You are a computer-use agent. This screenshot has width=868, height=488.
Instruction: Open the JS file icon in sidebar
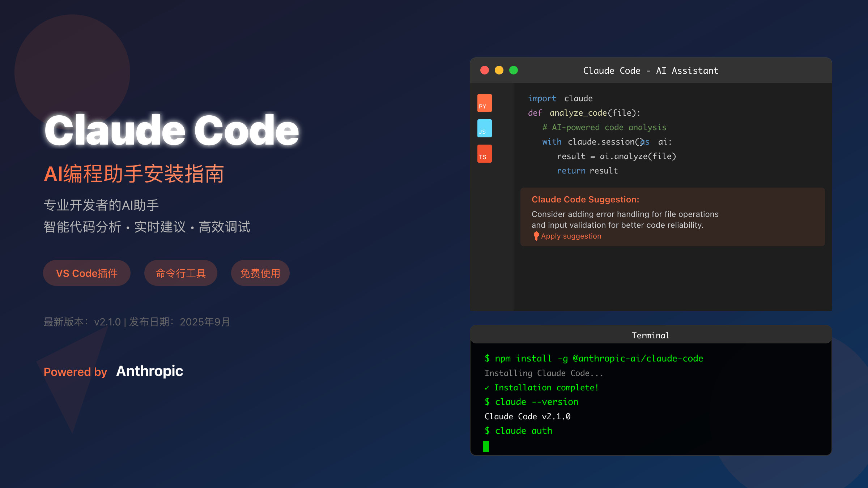click(x=484, y=128)
